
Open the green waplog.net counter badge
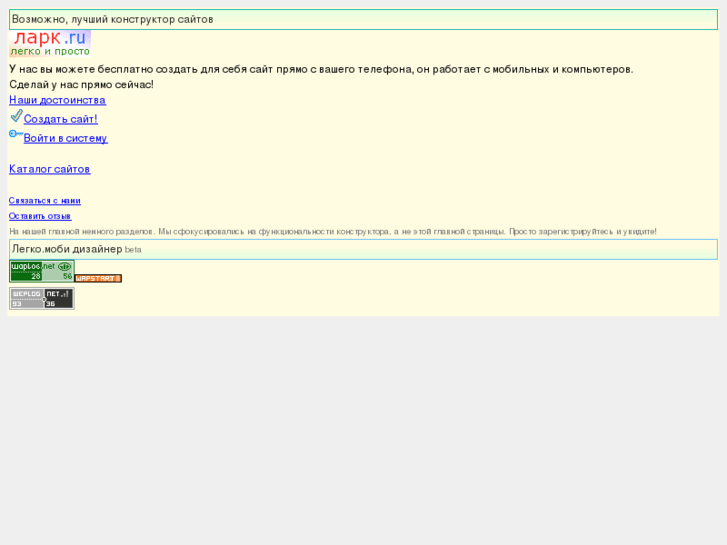point(42,271)
